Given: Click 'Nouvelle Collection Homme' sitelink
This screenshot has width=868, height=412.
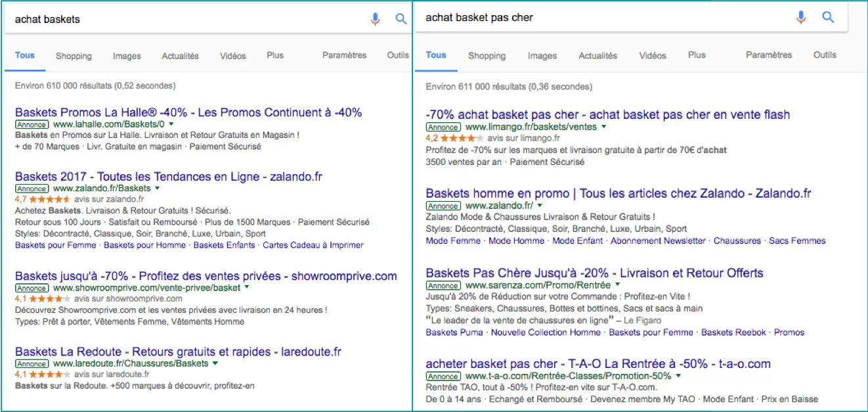Looking at the screenshot, I should (546, 332).
